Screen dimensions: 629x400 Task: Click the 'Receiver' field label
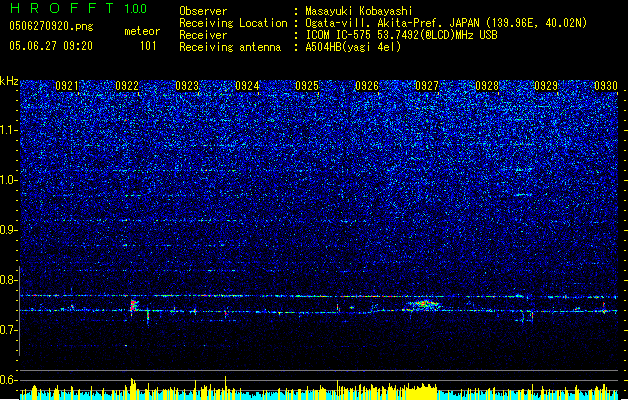203,35
